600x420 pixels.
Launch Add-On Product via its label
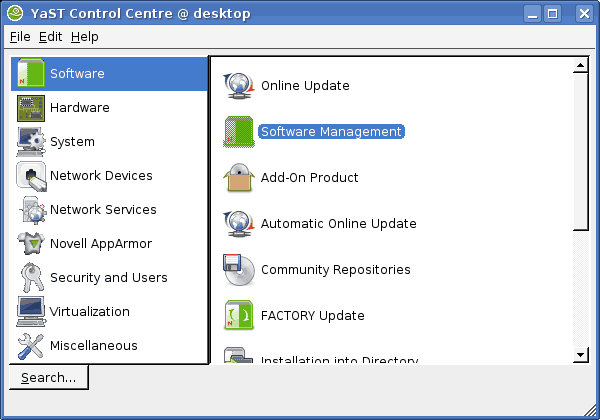pyautogui.click(x=309, y=177)
